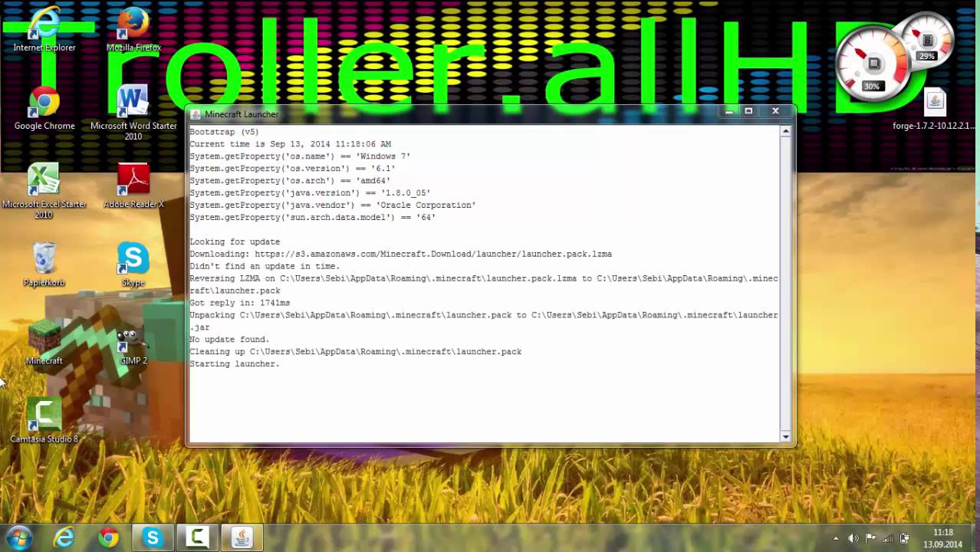The width and height of the screenshot is (980, 552).
Task: Open the taskbar clock showing 11:18
Action: 943,538
